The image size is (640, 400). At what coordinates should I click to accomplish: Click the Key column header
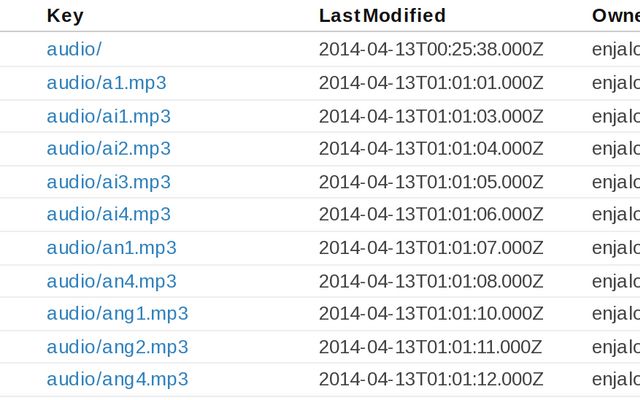pyautogui.click(x=65, y=16)
